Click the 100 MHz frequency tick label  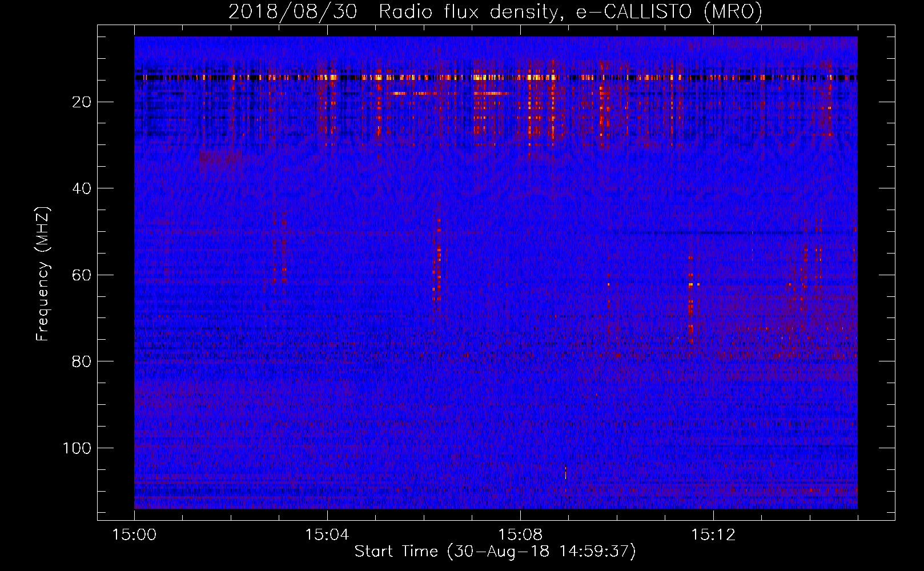pyautogui.click(x=77, y=448)
